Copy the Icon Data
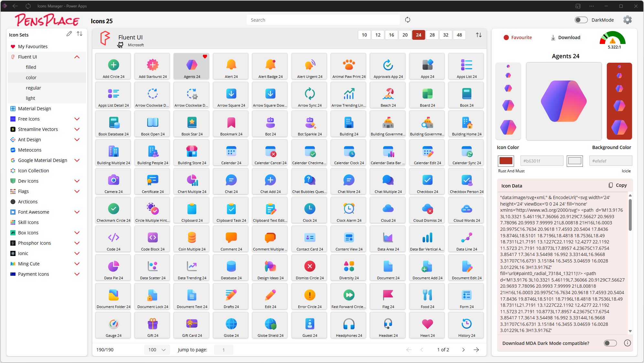This screenshot has width=644, height=363. (x=617, y=185)
